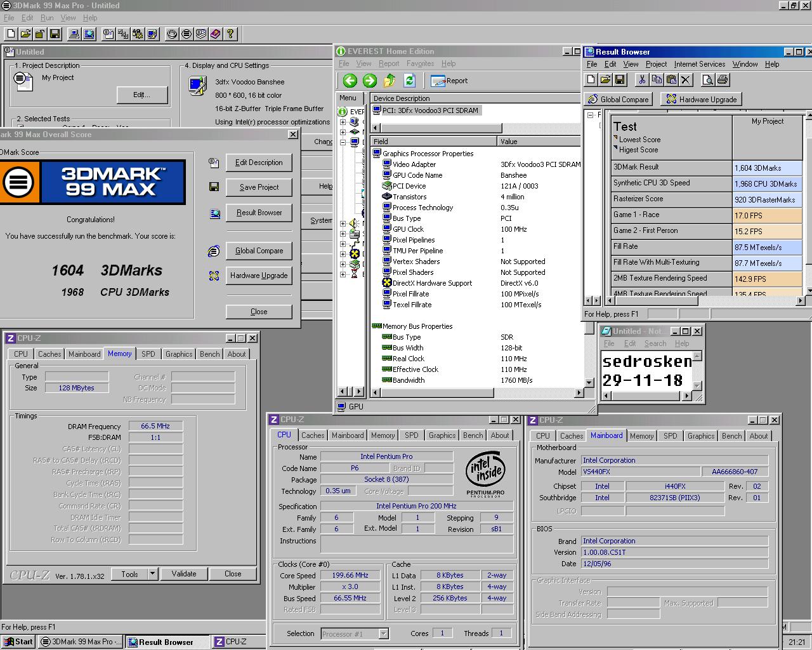812x650 pixels.
Task: Click Save Project button
Action: coord(259,187)
